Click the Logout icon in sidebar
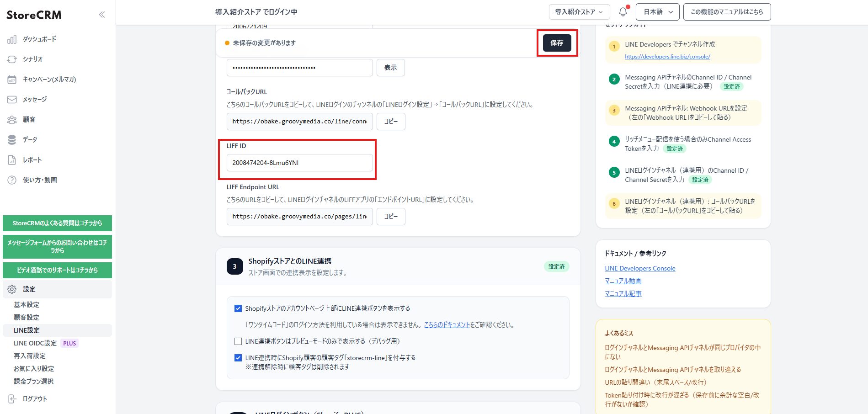This screenshot has height=414, width=868. pos(12,399)
